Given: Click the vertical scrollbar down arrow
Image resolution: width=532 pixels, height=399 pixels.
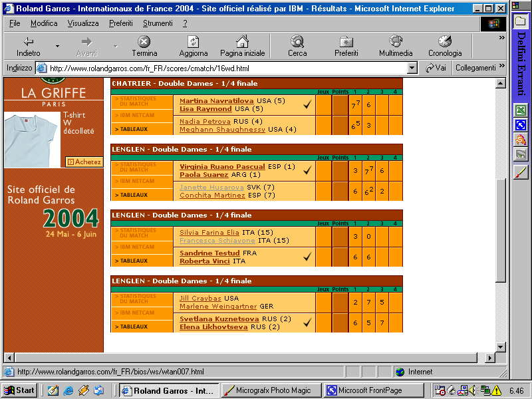Looking at the screenshot, I should tap(501, 346).
